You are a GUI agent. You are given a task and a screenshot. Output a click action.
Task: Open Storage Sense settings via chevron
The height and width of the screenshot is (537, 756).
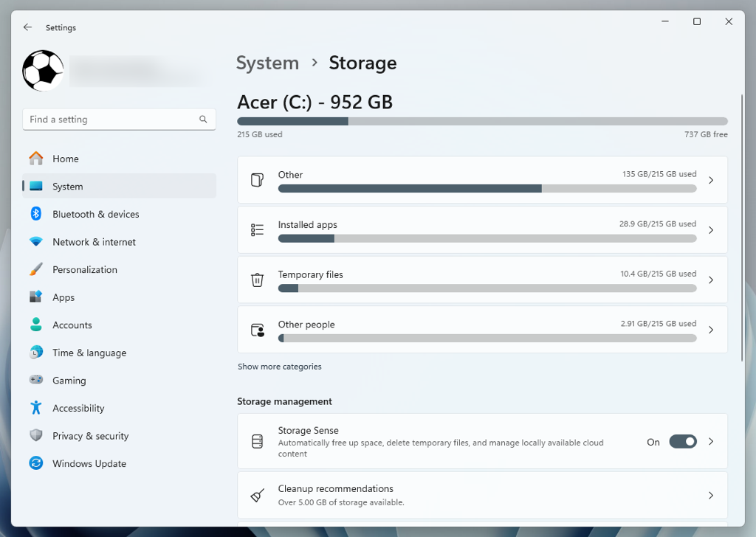pos(711,442)
